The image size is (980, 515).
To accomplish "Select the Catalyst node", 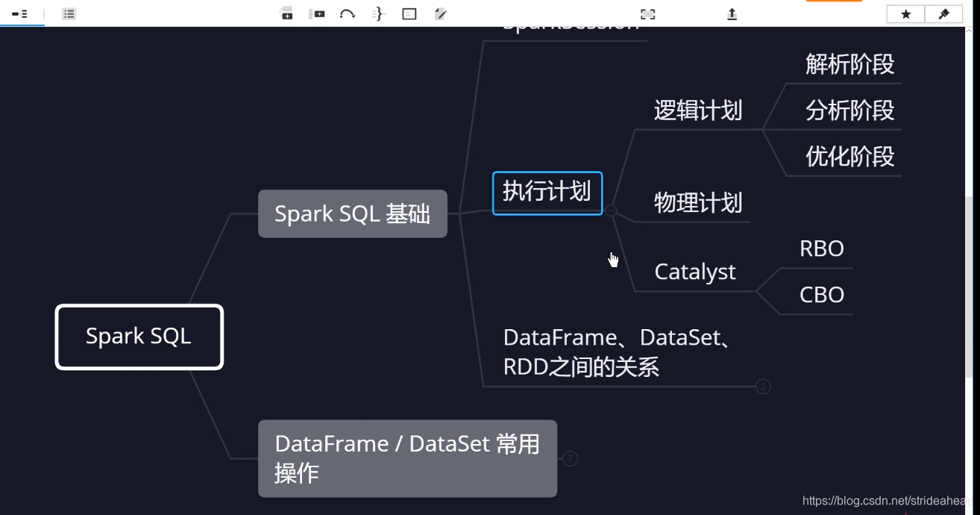I will [x=695, y=272].
